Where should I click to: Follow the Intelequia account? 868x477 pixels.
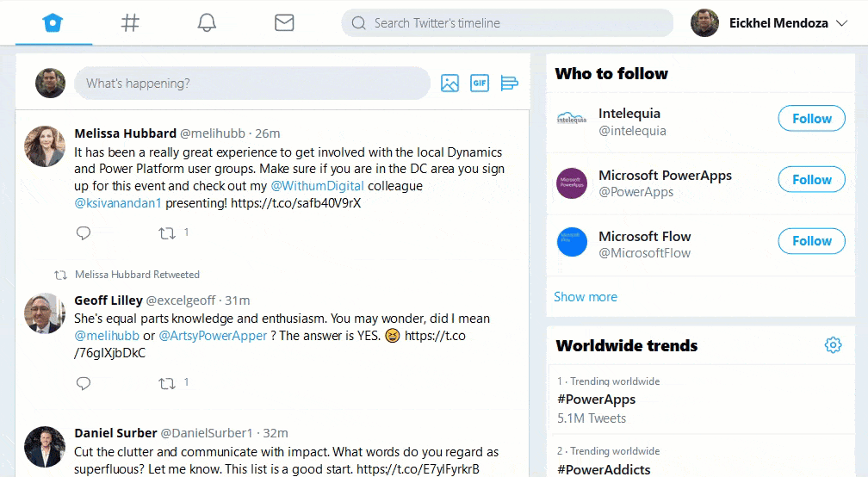[x=811, y=119]
